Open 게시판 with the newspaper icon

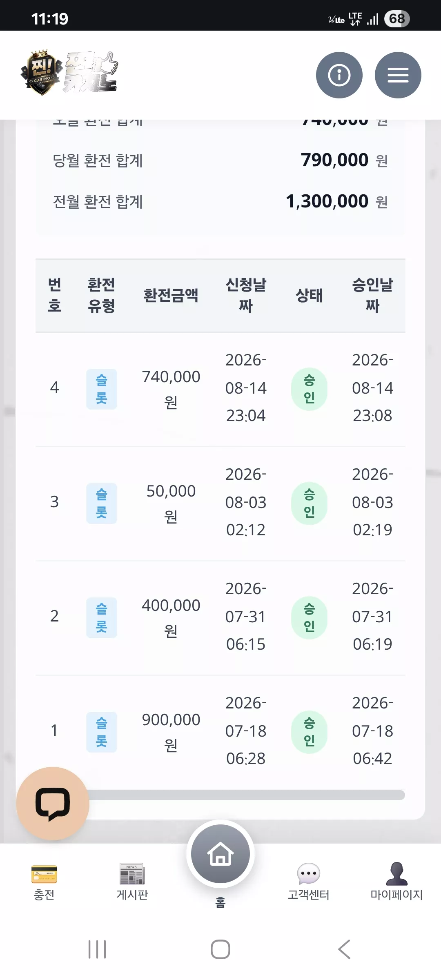coord(132,882)
